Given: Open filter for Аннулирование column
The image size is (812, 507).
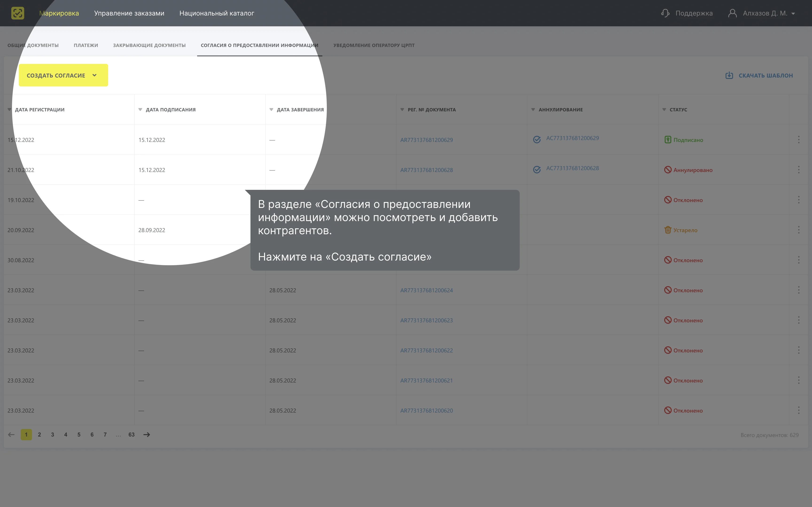Looking at the screenshot, I should [533, 110].
